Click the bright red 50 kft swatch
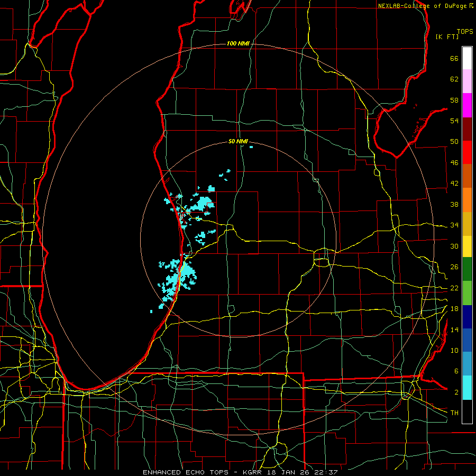Image resolution: width=476 pixels, height=476 pixels. (467, 152)
